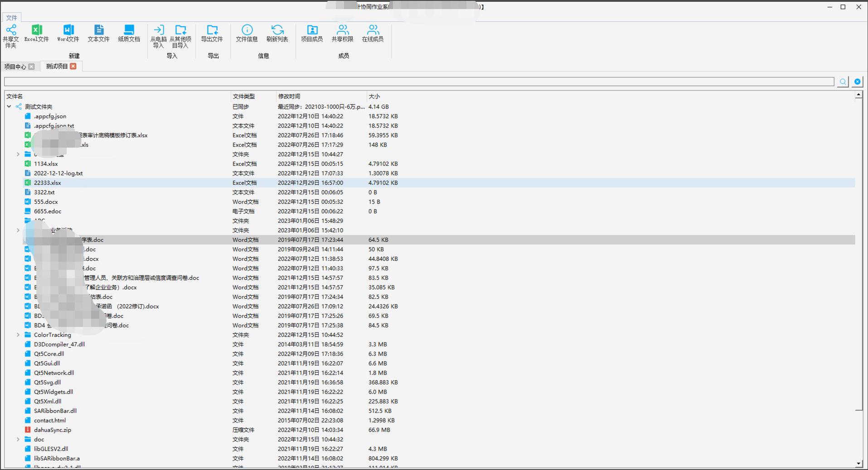Open 共享权限 sharing permissions

342,34
